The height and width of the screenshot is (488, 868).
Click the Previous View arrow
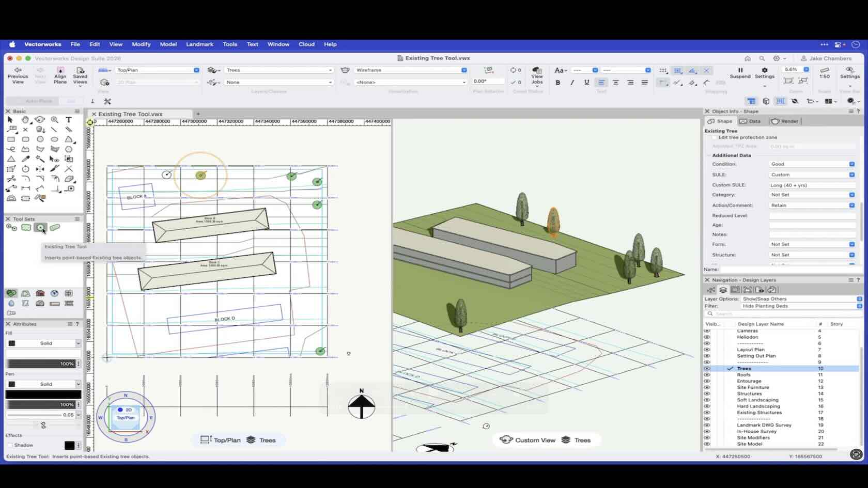tap(18, 75)
